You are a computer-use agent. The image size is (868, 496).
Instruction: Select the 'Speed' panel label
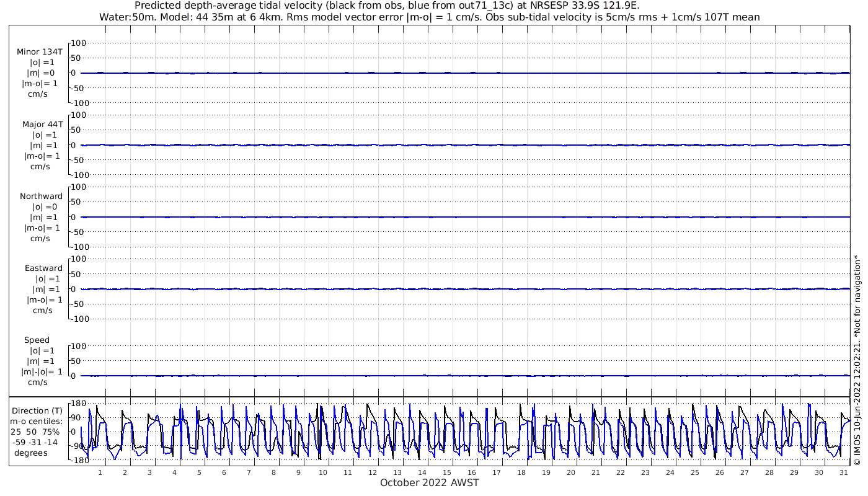[x=37, y=340]
